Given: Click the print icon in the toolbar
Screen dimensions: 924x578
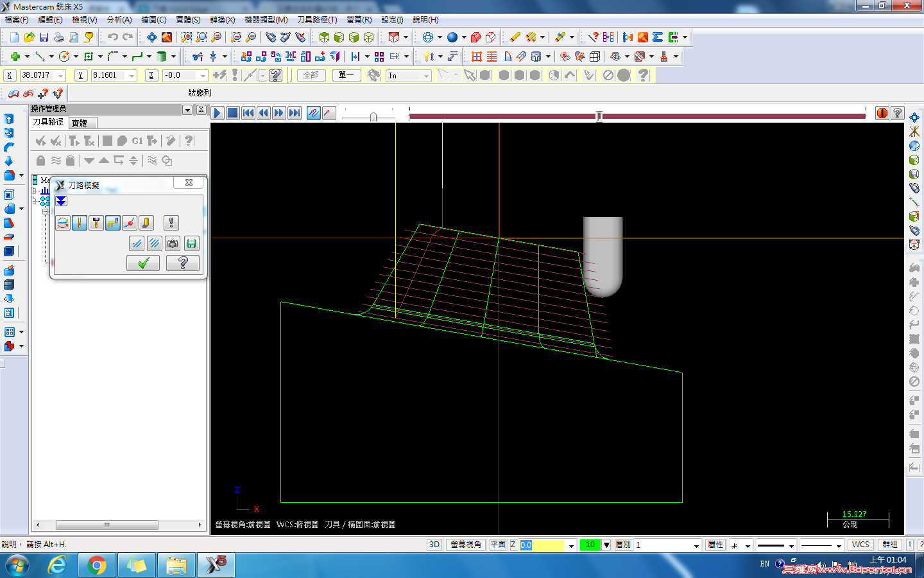Looking at the screenshot, I should (x=58, y=37).
